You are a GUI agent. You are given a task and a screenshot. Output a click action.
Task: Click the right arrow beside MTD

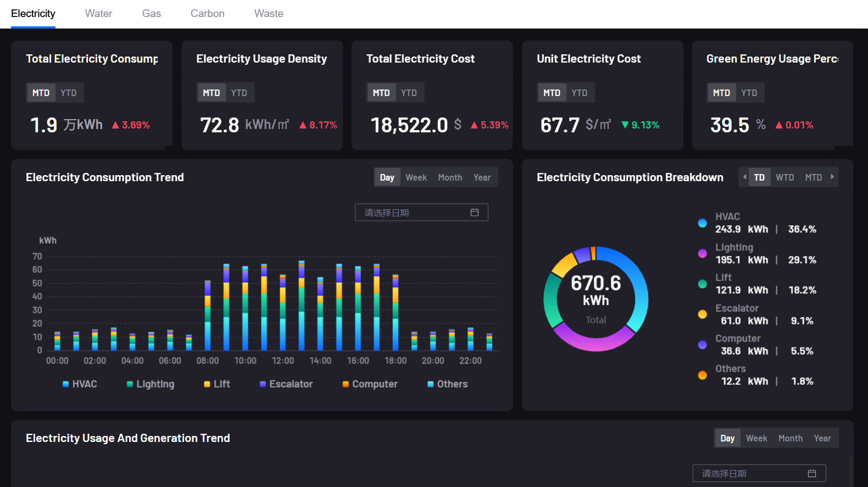click(832, 177)
